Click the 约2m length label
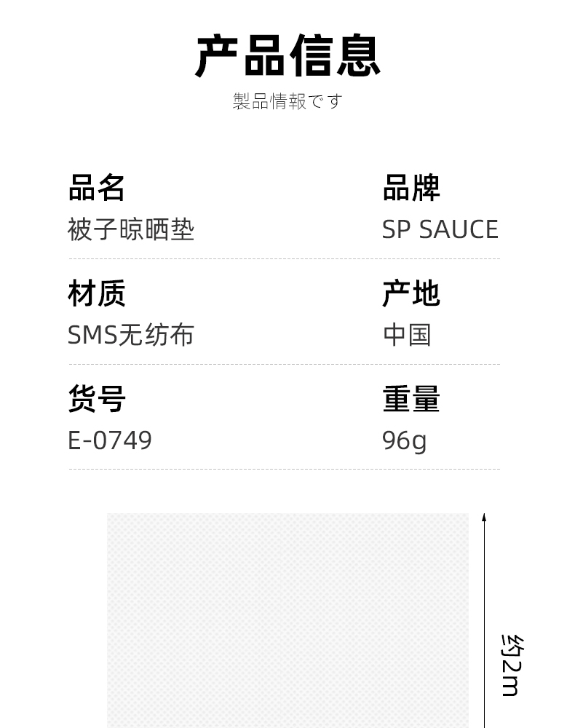Screen dimensions: 575x728 click(x=512, y=665)
